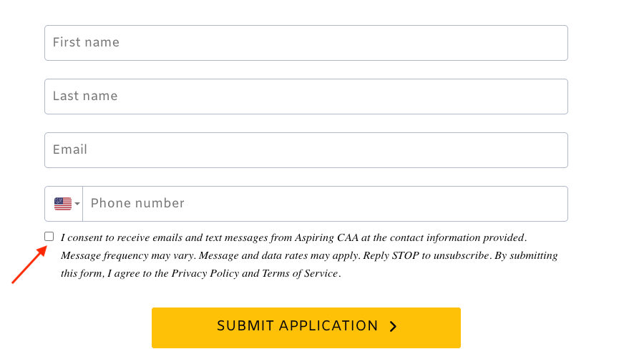Focus the First name field
This screenshot has height=364, width=629.
[x=306, y=43]
